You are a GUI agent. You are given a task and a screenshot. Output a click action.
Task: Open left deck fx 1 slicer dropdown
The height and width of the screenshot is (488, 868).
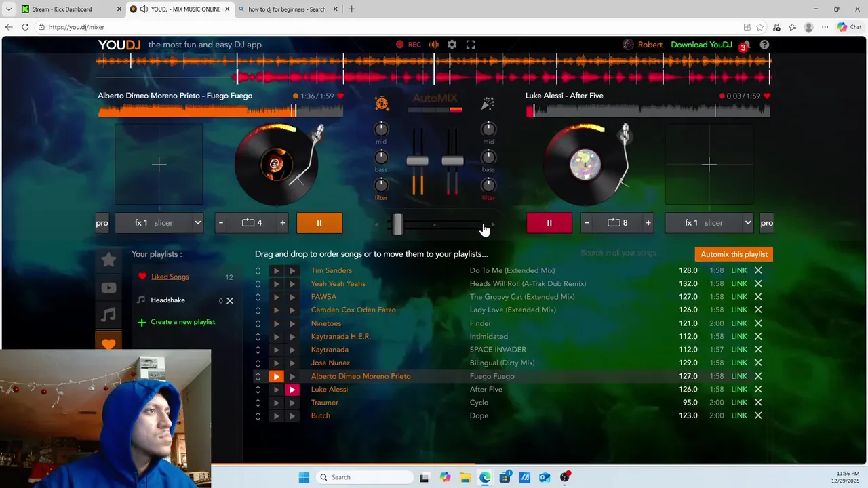[x=159, y=223]
